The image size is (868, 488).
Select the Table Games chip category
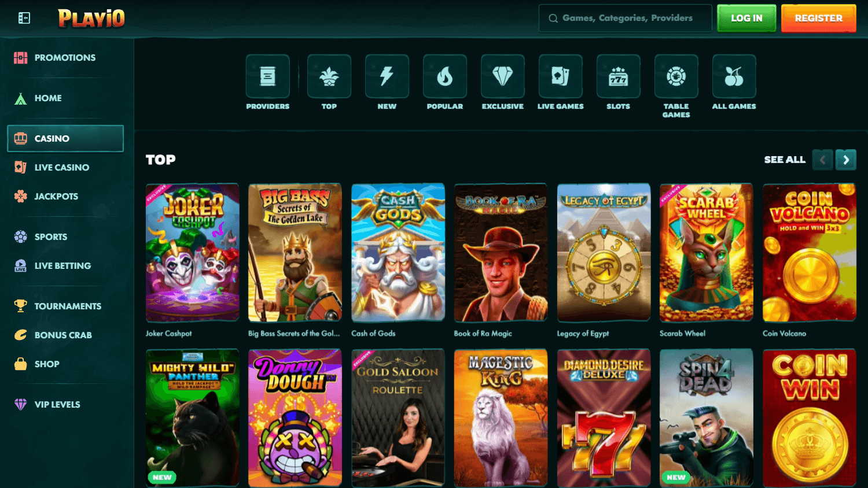click(x=676, y=76)
